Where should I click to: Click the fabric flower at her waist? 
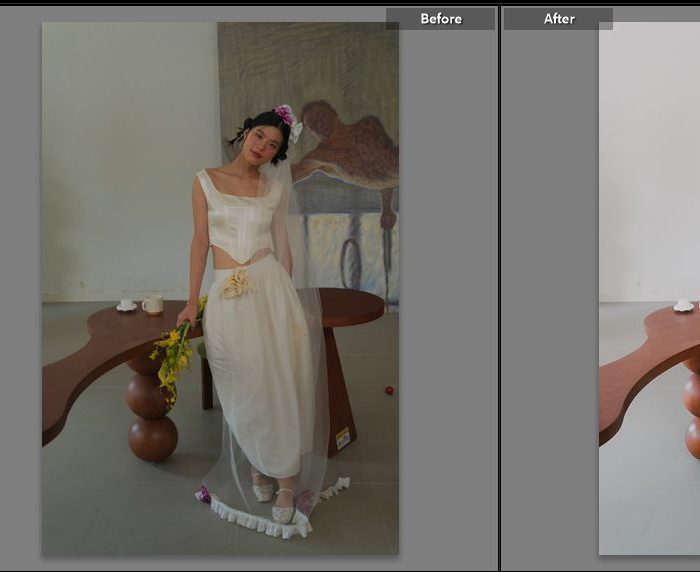click(x=237, y=283)
